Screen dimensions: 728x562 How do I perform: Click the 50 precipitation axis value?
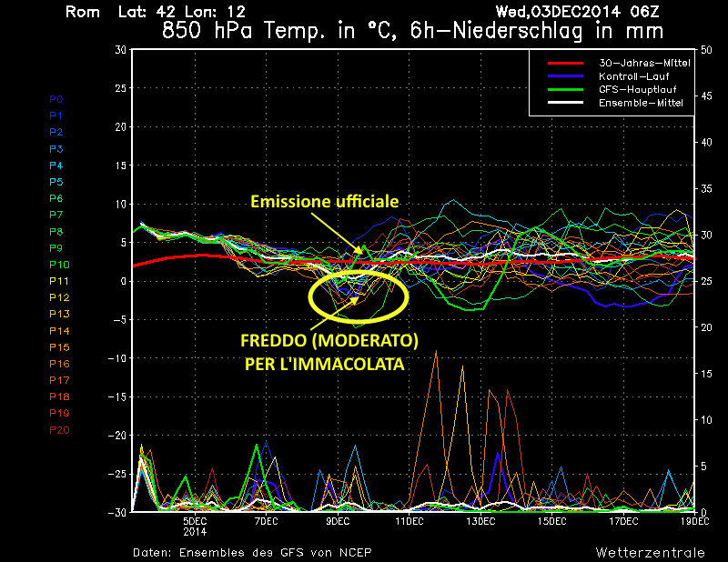tap(707, 50)
